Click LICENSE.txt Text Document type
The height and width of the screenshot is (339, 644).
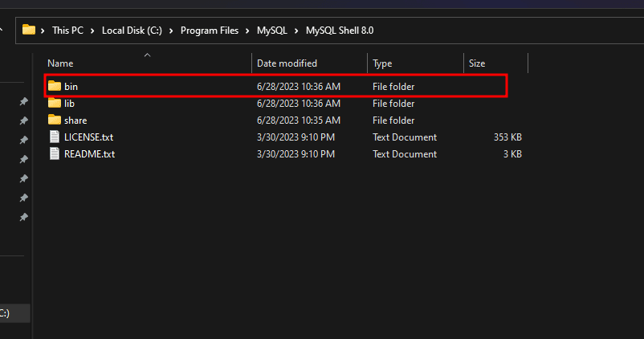(405, 137)
